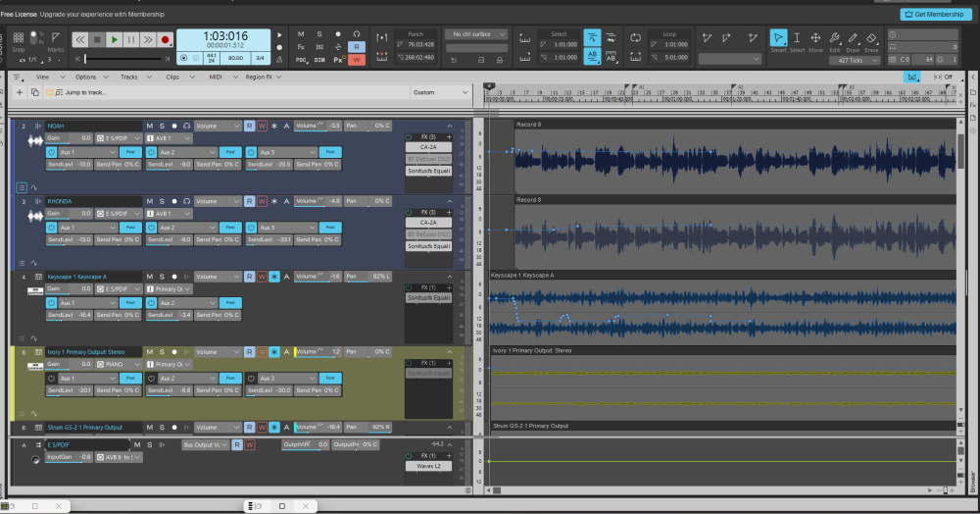Click the instrument icon on Keyscape track

35,290
